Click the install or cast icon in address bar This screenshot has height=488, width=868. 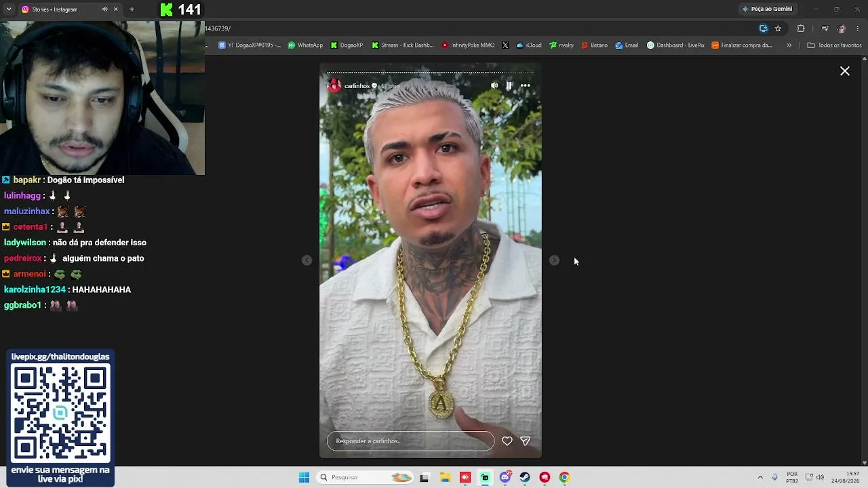pos(764,28)
